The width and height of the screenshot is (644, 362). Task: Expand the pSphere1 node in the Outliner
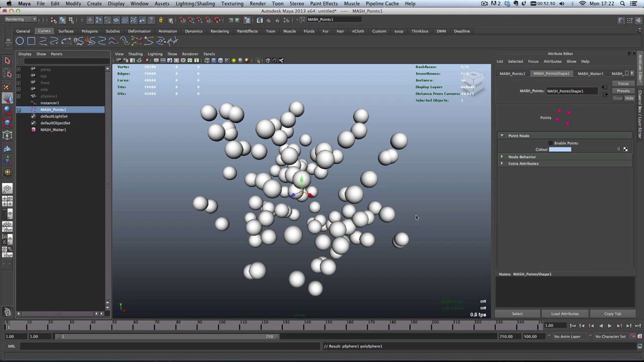tap(19, 96)
